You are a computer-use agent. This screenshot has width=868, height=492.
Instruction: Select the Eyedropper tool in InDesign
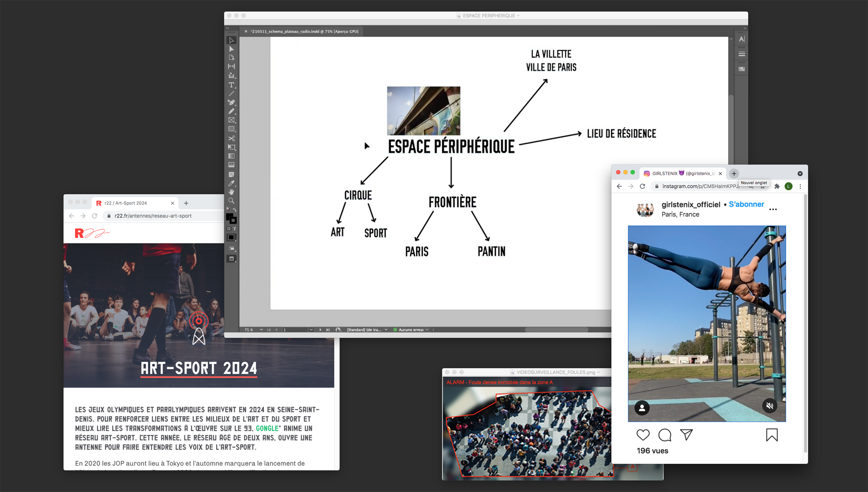pos(231,183)
